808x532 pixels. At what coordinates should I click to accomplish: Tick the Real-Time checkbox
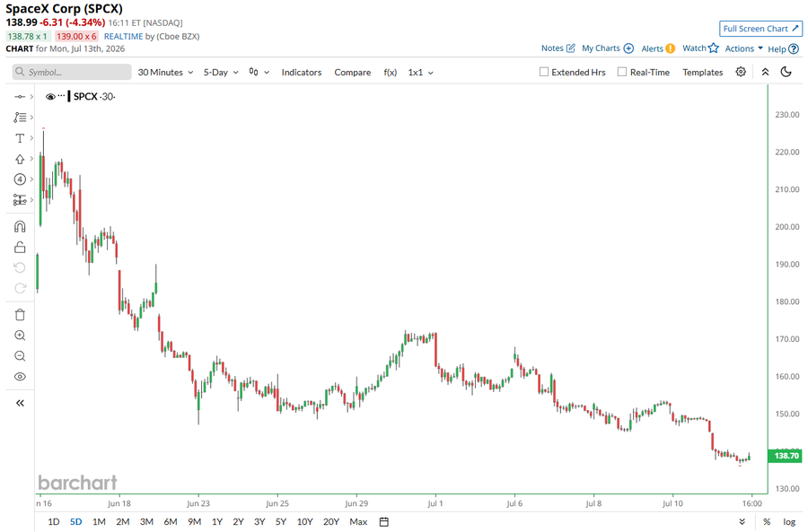pos(622,72)
